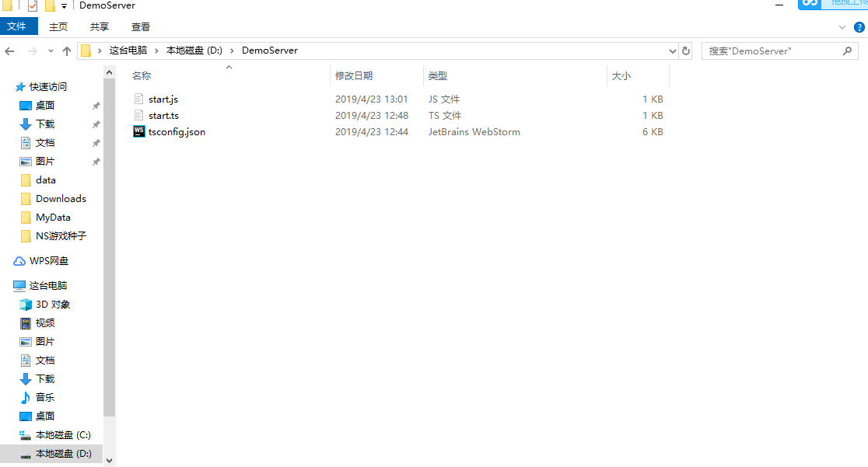Image resolution: width=868 pixels, height=467 pixels.
Task: Focus the search DemoServer box
Action: tap(780, 51)
